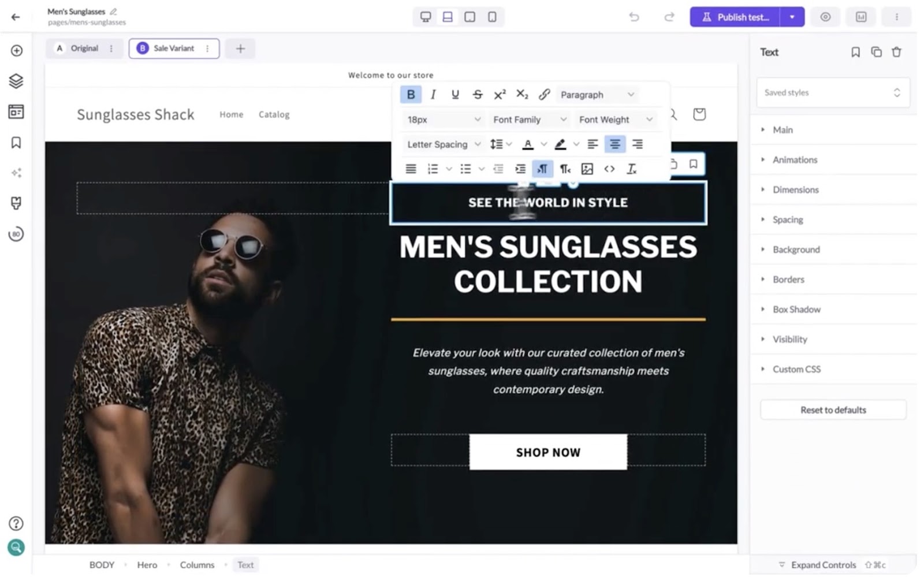Screen dimensions: 924x577
Task: Expand the Font Family dropdown
Action: [x=528, y=120]
